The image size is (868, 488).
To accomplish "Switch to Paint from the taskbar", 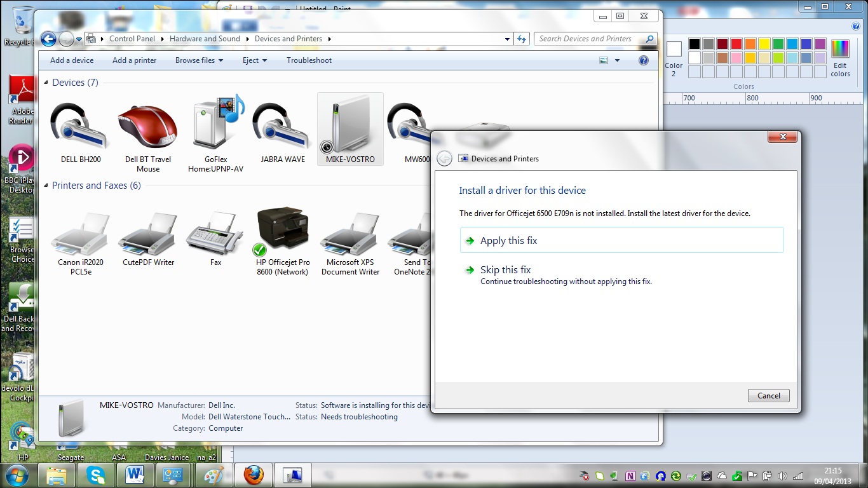I will click(214, 475).
